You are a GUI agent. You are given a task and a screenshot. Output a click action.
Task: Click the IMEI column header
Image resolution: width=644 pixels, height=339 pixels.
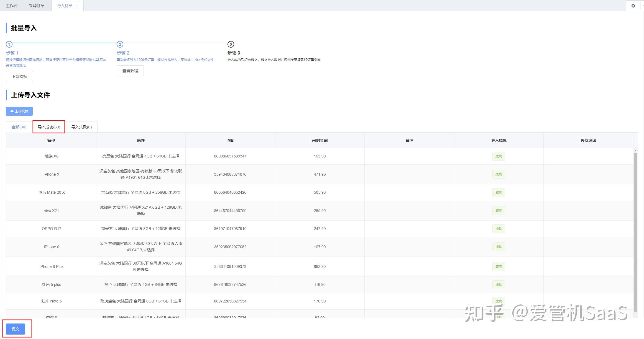click(x=230, y=140)
